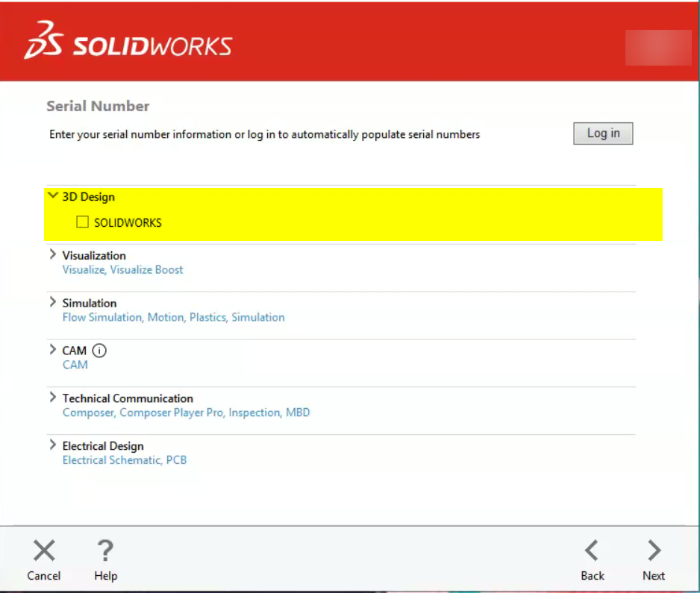The image size is (700, 593).
Task: Click the 3D Design section title
Action: [x=88, y=197]
